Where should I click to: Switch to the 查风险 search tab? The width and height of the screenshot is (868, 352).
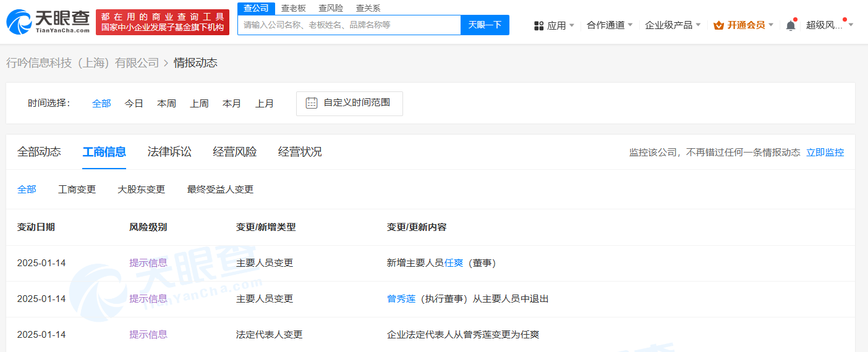click(x=331, y=8)
